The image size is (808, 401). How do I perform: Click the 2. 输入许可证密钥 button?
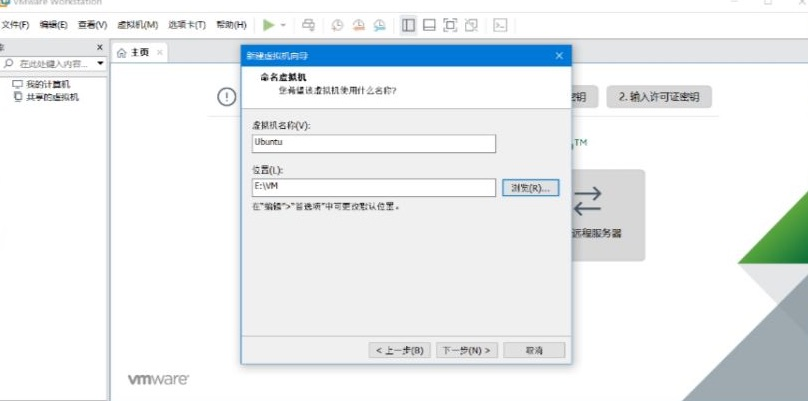click(x=659, y=97)
